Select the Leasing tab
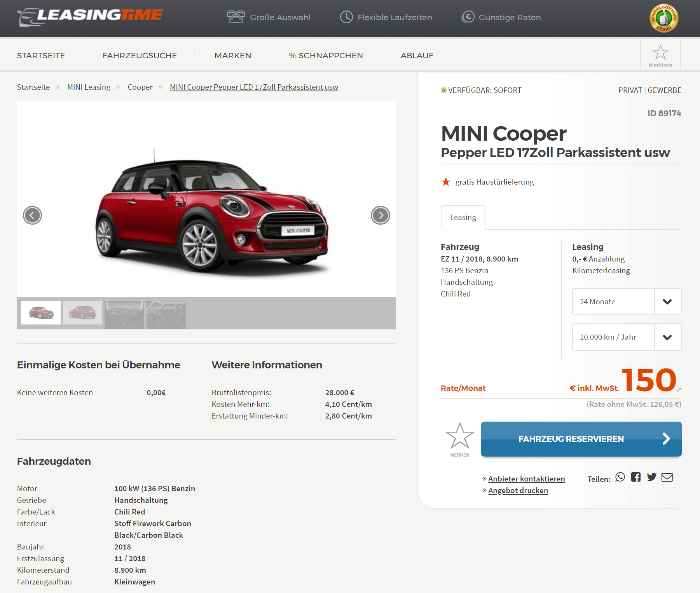 click(463, 217)
